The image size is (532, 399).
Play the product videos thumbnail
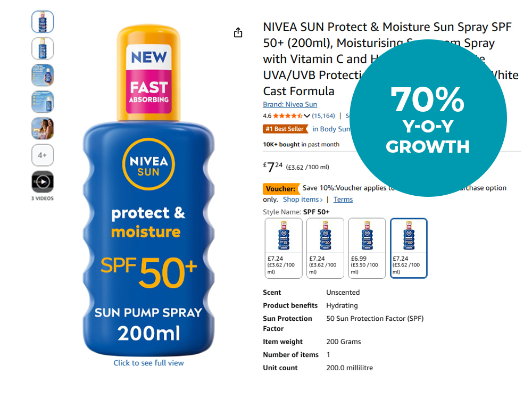point(43,182)
